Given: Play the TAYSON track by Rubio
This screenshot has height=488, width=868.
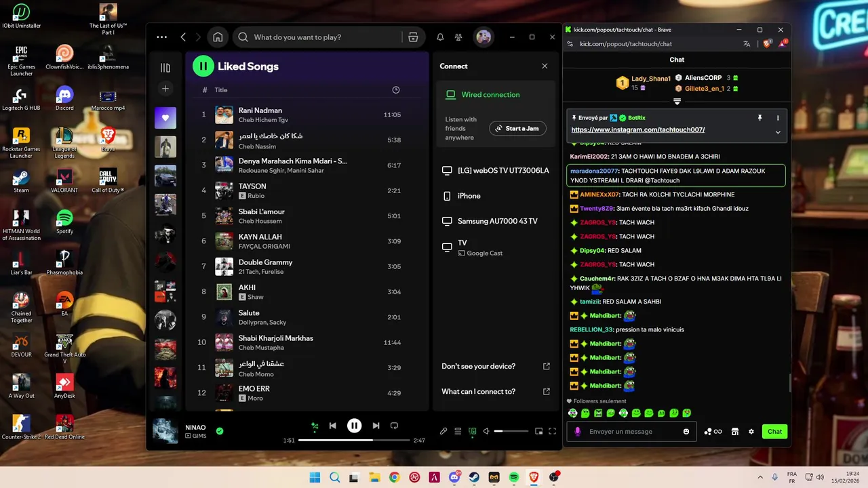Looking at the screenshot, I should click(307, 190).
